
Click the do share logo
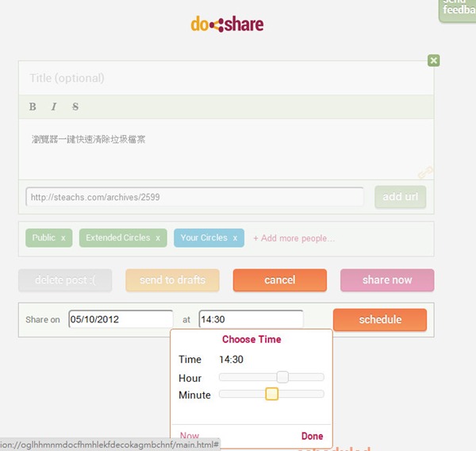pyautogui.click(x=227, y=24)
